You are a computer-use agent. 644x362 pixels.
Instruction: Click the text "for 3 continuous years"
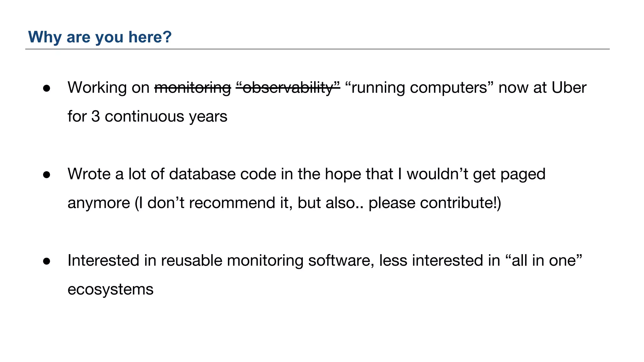point(147,117)
